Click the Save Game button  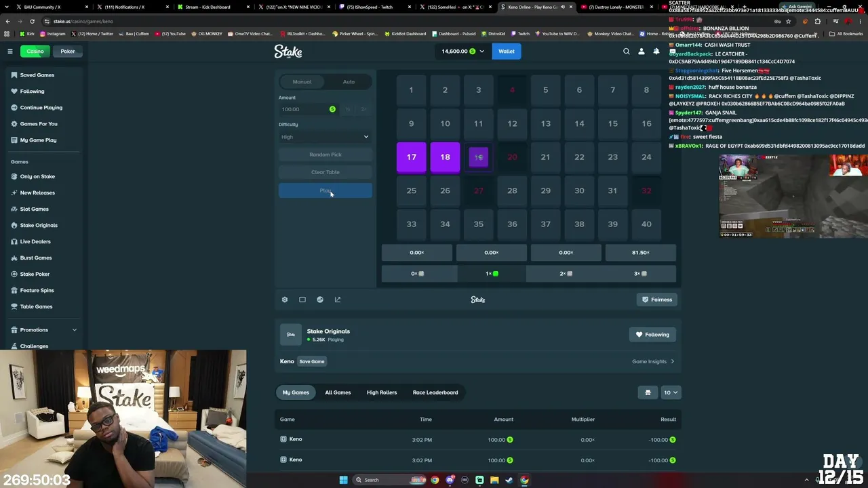(312, 362)
